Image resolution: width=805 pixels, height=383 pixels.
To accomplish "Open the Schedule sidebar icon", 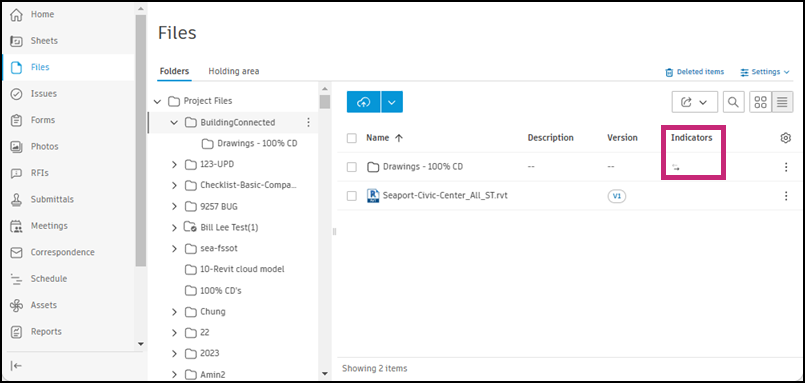I will [x=16, y=279].
